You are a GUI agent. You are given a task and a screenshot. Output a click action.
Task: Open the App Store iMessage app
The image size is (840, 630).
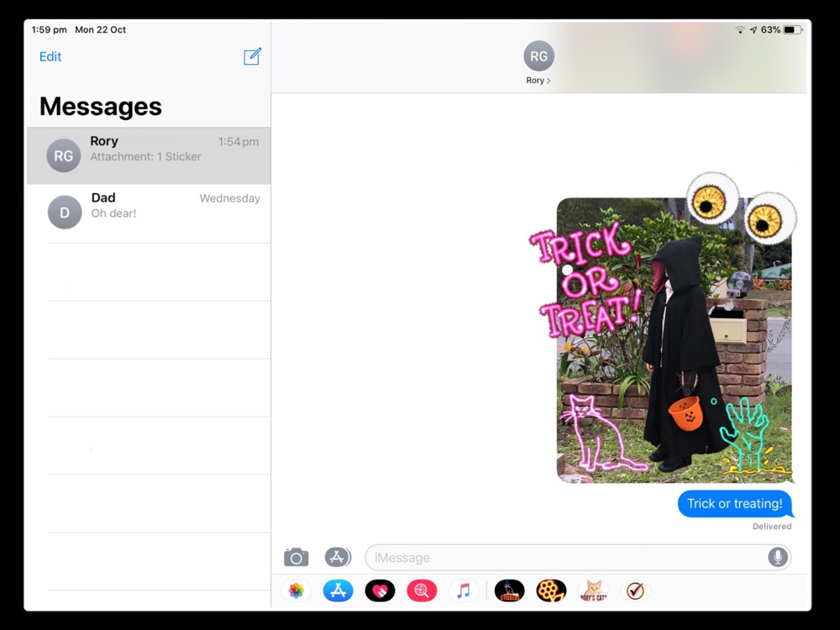click(338, 591)
